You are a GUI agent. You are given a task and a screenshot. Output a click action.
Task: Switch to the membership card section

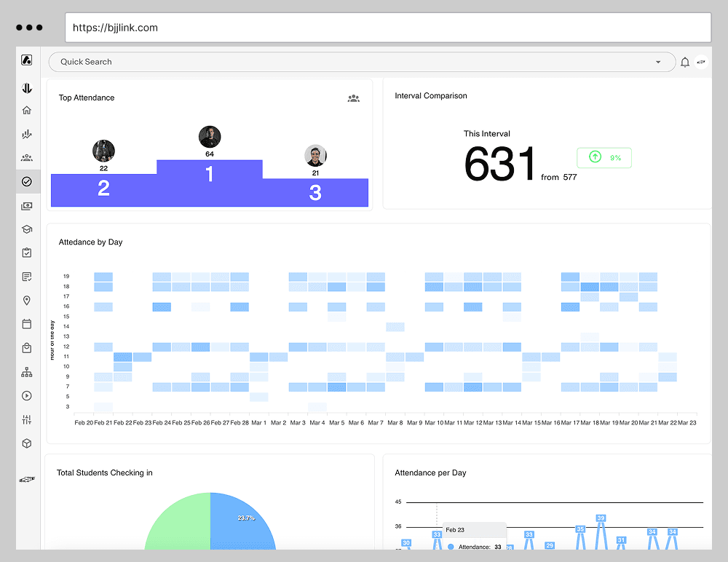27,206
